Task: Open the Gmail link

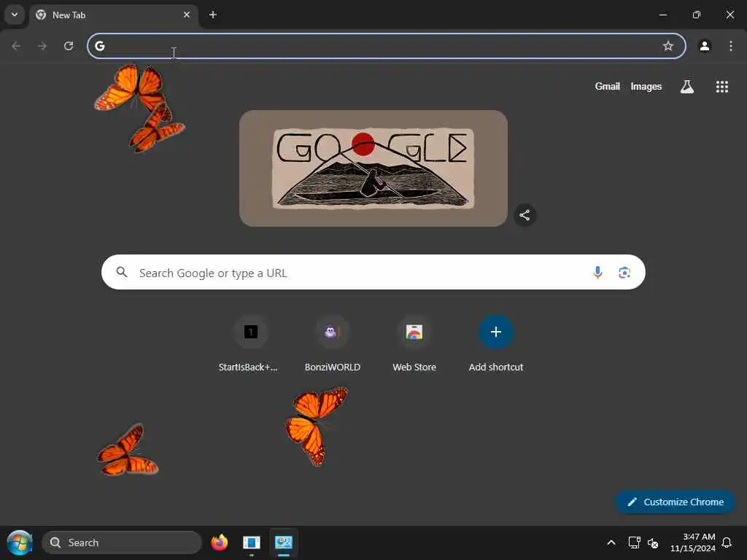Action: 607,86
